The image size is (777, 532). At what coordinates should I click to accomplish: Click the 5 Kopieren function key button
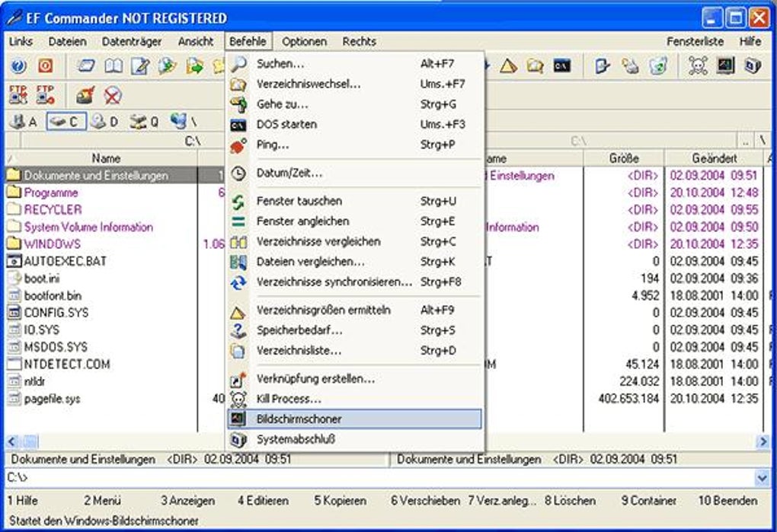pyautogui.click(x=341, y=501)
